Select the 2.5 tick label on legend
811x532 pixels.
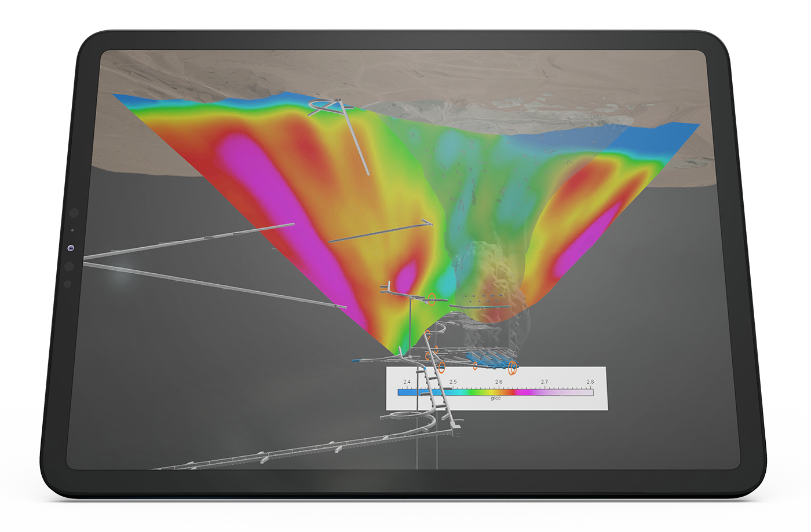pyautogui.click(x=452, y=382)
